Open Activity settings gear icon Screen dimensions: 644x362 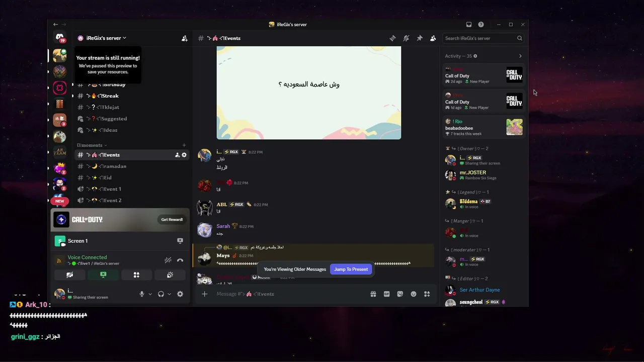pos(475,56)
